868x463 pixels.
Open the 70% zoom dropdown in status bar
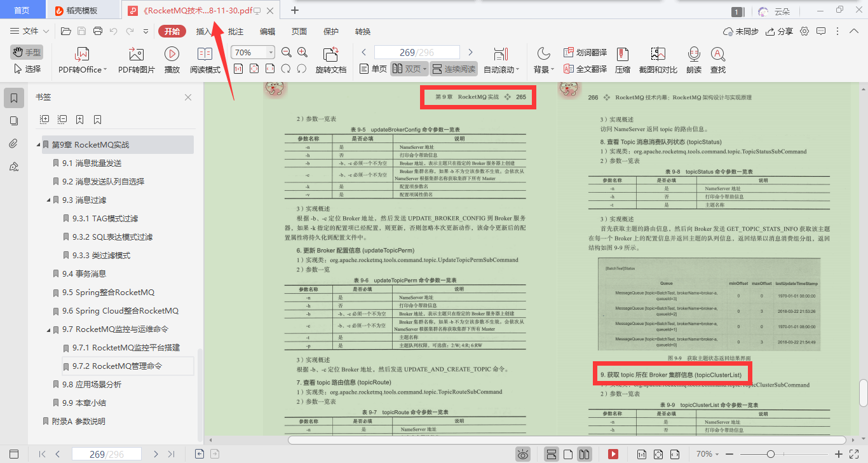point(707,454)
